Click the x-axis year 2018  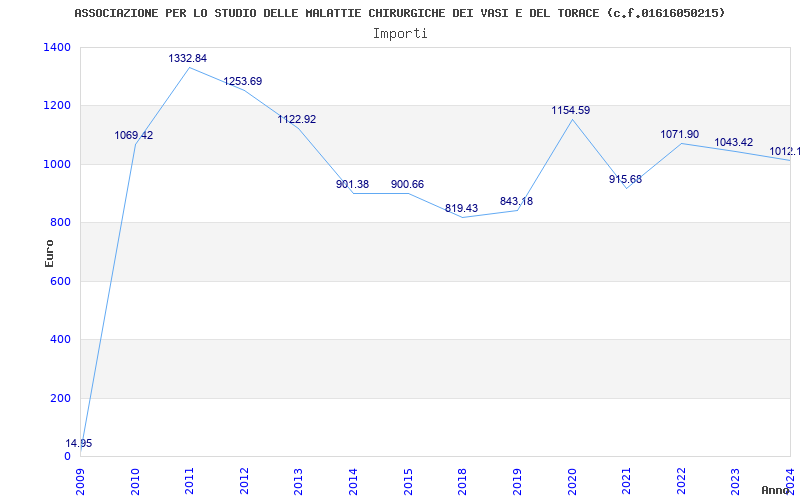click(463, 481)
